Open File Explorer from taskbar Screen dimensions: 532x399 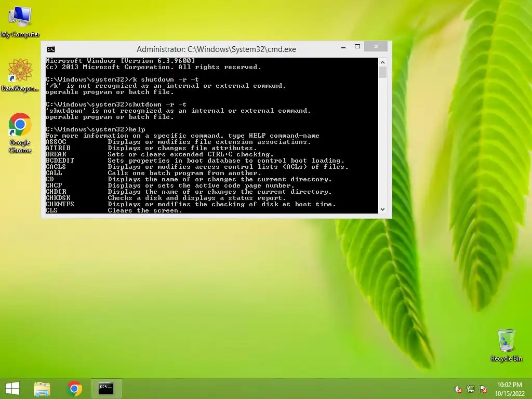point(42,389)
